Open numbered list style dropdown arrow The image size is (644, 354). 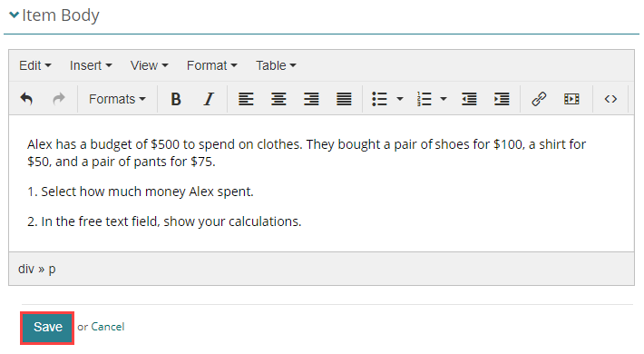444,99
